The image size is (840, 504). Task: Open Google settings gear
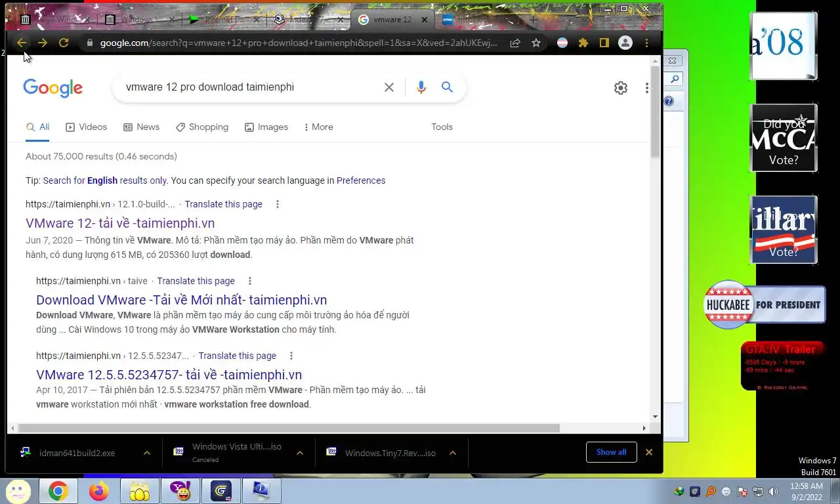coord(621,88)
